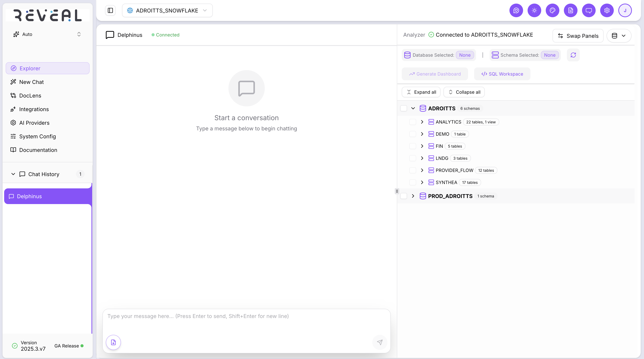The width and height of the screenshot is (644, 359).
Task: Expand the LNDG schema
Action: [422, 158]
